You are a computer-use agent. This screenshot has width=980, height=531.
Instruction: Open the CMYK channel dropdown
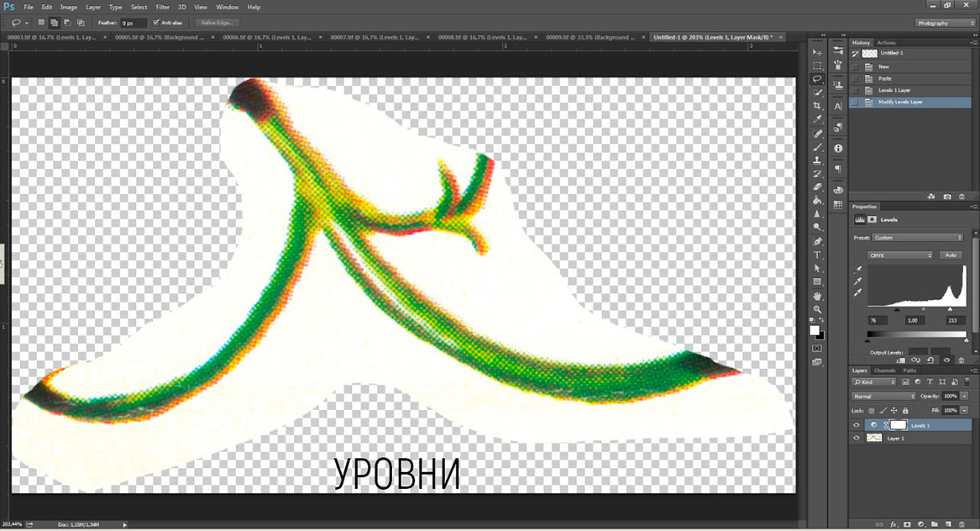(900, 255)
